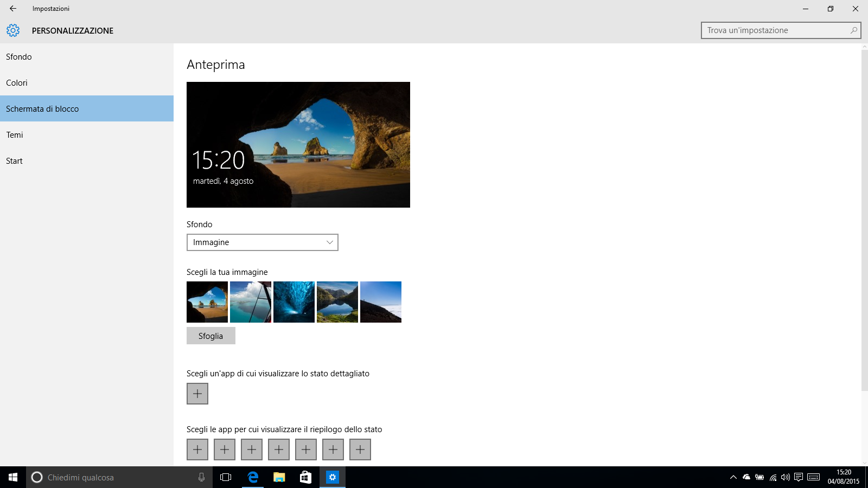Click the settings gear icon next to PERSONALIZZAZIONE
The width and height of the screenshot is (868, 488).
tap(13, 30)
